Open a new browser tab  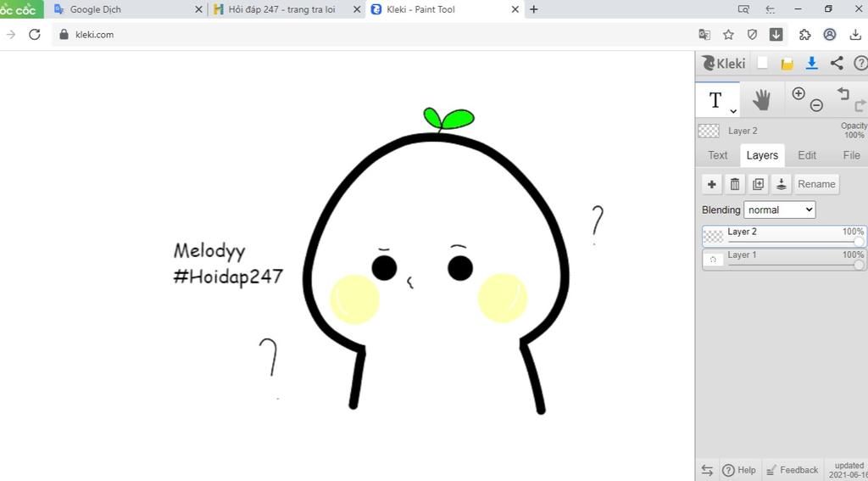click(534, 9)
